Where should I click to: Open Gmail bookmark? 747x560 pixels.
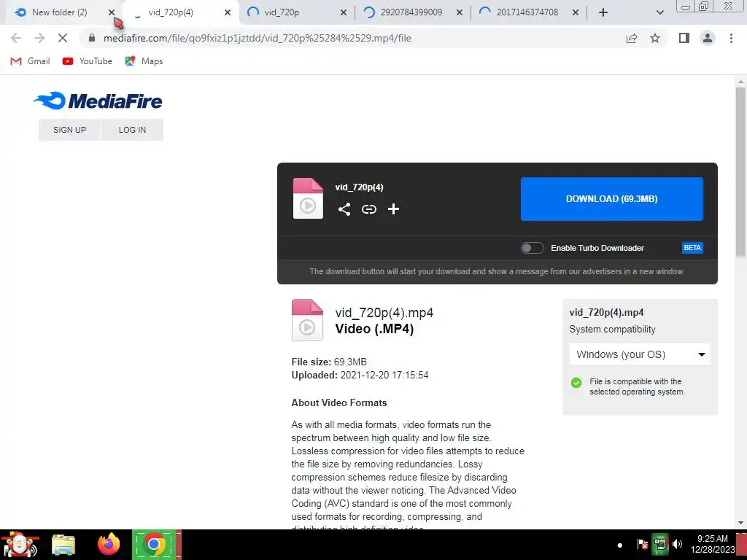point(30,61)
